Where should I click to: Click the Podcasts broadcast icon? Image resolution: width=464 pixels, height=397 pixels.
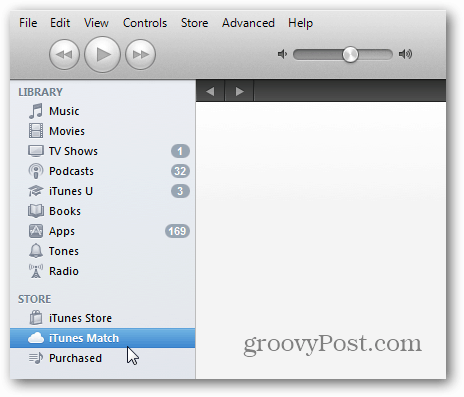(x=36, y=171)
